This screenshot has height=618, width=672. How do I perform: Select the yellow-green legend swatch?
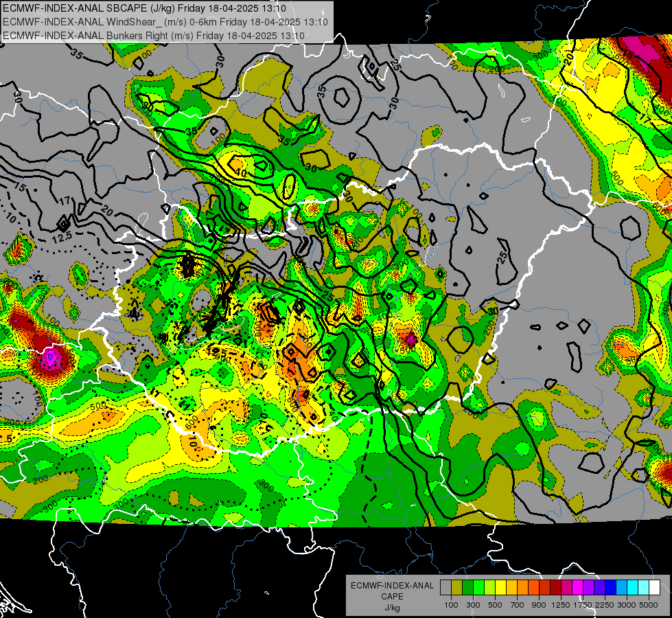(x=489, y=588)
